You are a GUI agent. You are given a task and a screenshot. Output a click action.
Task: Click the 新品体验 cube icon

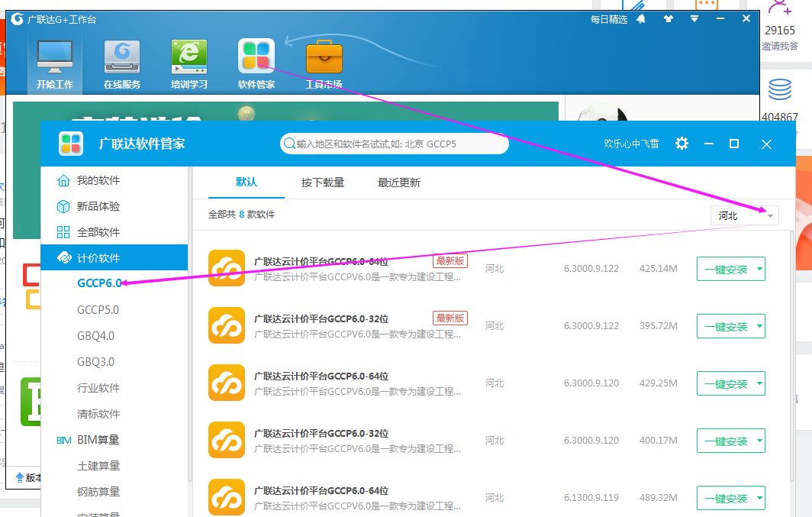(x=63, y=206)
